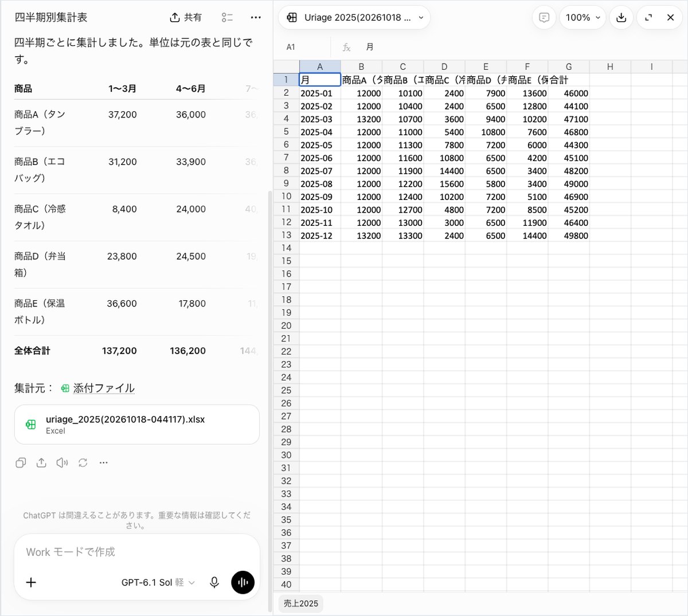Select row 1 header

[x=286, y=80]
